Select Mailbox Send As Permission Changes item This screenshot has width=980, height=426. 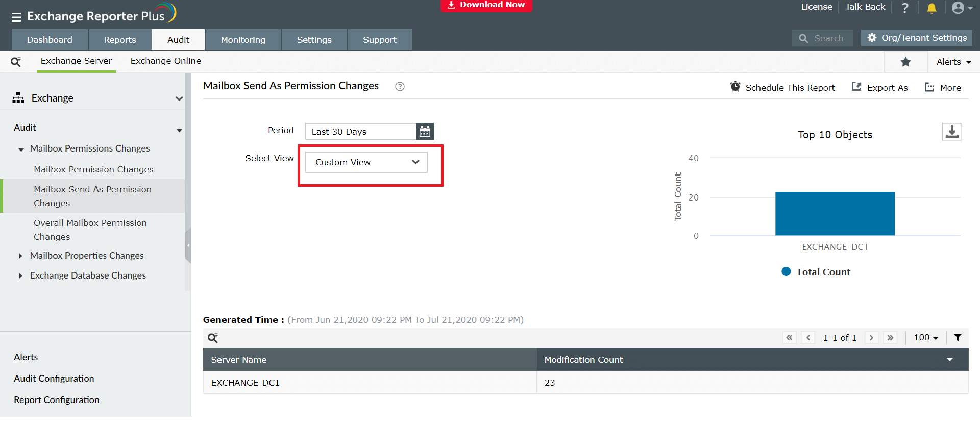coord(92,196)
